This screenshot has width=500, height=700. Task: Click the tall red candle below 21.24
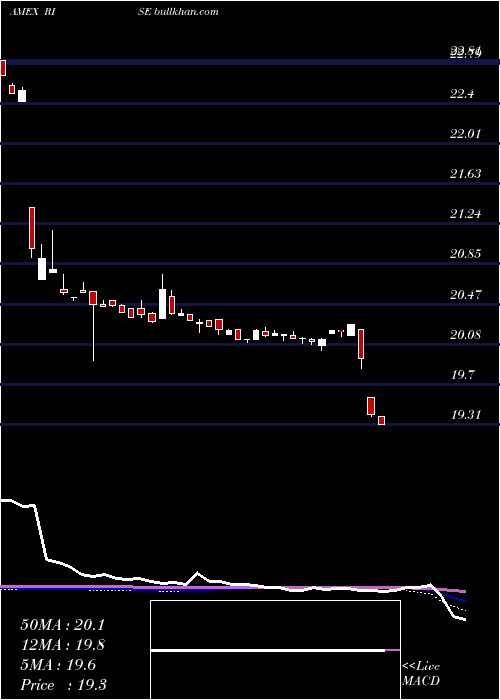pyautogui.click(x=32, y=228)
